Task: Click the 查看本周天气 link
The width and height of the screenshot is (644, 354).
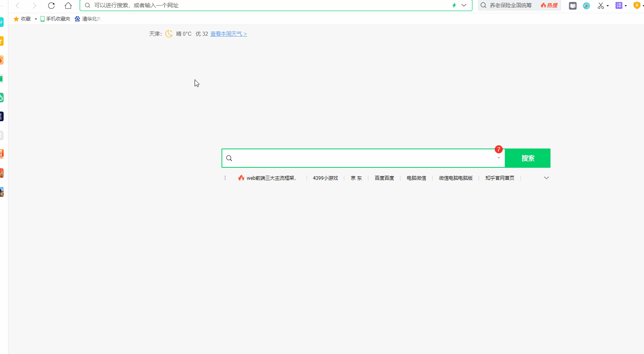Action: click(229, 34)
